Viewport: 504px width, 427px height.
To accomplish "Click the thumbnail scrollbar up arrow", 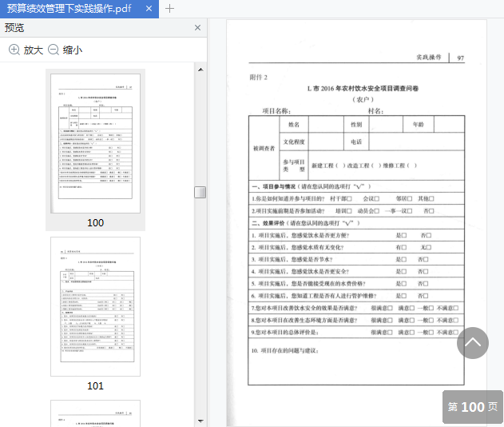I will 200,70.
